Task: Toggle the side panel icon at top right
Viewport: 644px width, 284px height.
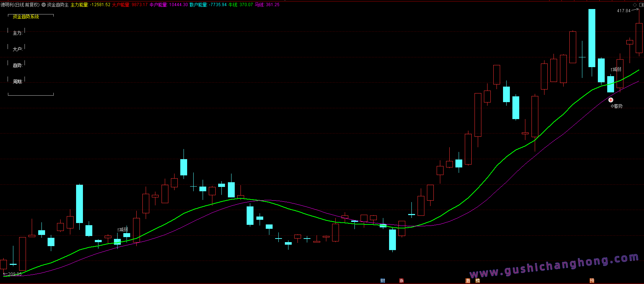Action: pyautogui.click(x=640, y=5)
